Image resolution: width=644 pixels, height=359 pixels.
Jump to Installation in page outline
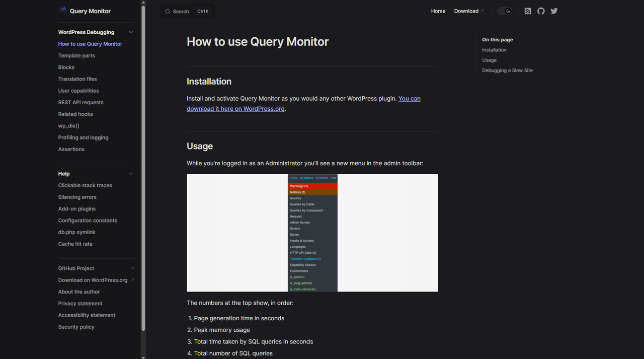(494, 50)
